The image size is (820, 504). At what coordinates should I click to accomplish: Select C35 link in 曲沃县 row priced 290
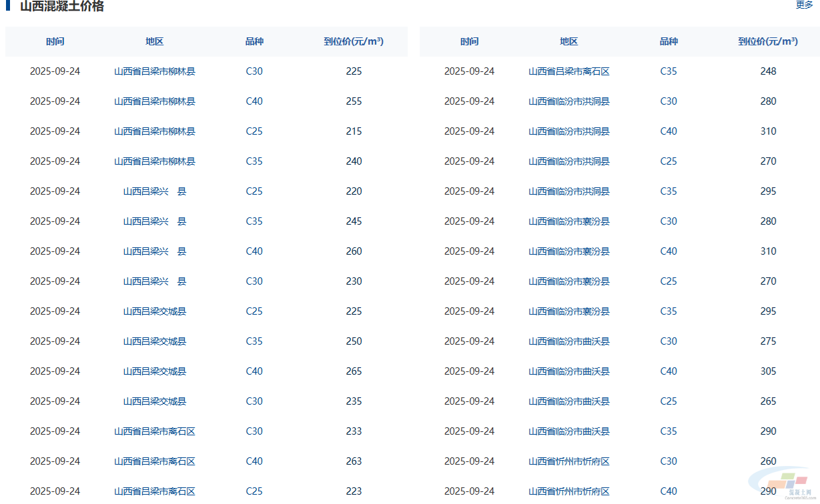point(669,431)
